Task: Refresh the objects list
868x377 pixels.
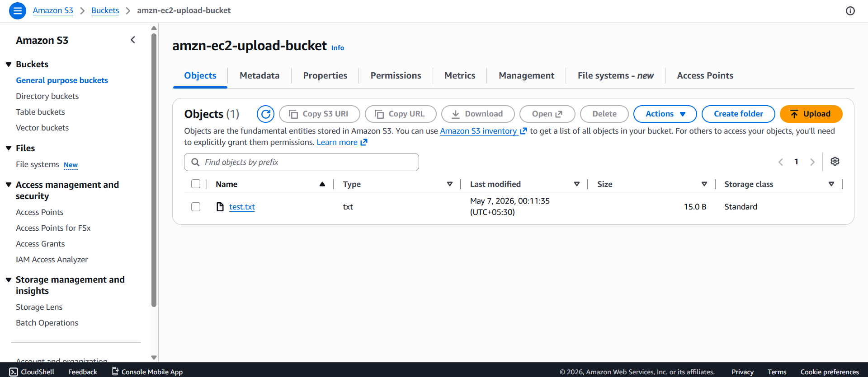Action: pos(265,114)
